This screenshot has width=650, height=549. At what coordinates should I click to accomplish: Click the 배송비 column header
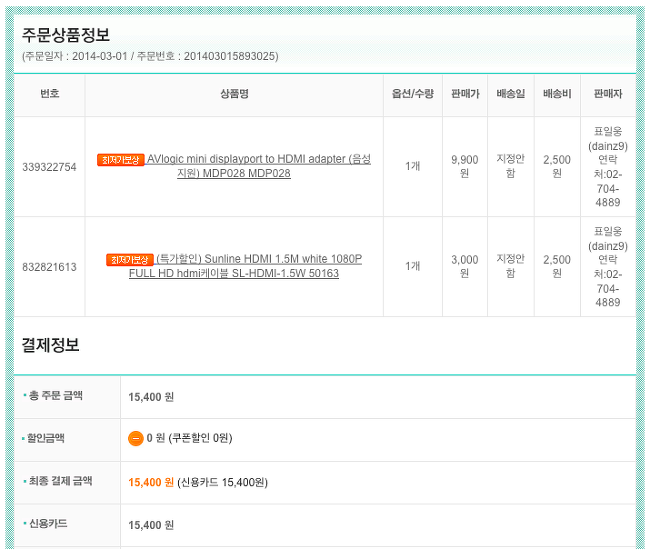557,94
